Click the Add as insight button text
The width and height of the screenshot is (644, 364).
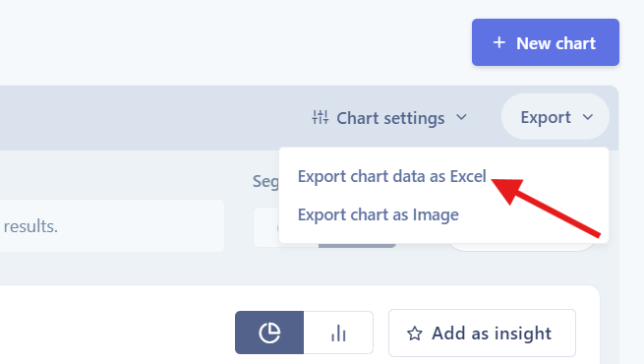(492, 334)
